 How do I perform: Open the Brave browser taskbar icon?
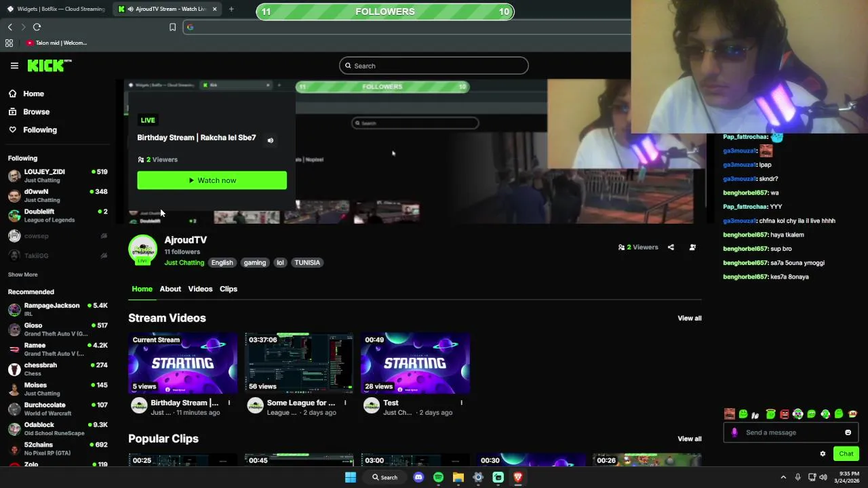518,477
